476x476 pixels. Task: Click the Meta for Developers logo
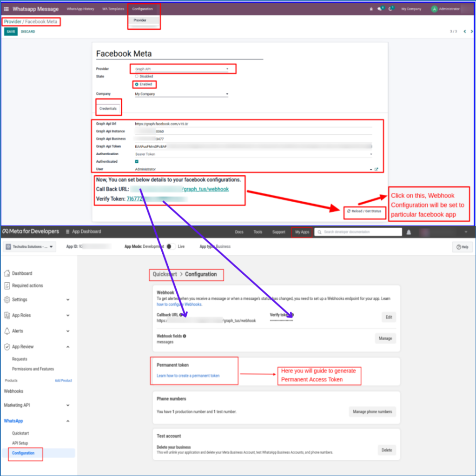coord(31,231)
